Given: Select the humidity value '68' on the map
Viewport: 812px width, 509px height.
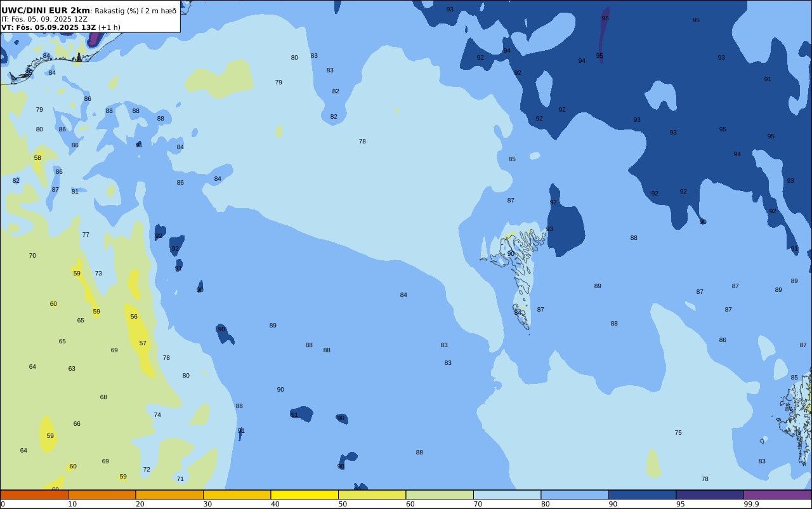Looking at the screenshot, I should [103, 397].
